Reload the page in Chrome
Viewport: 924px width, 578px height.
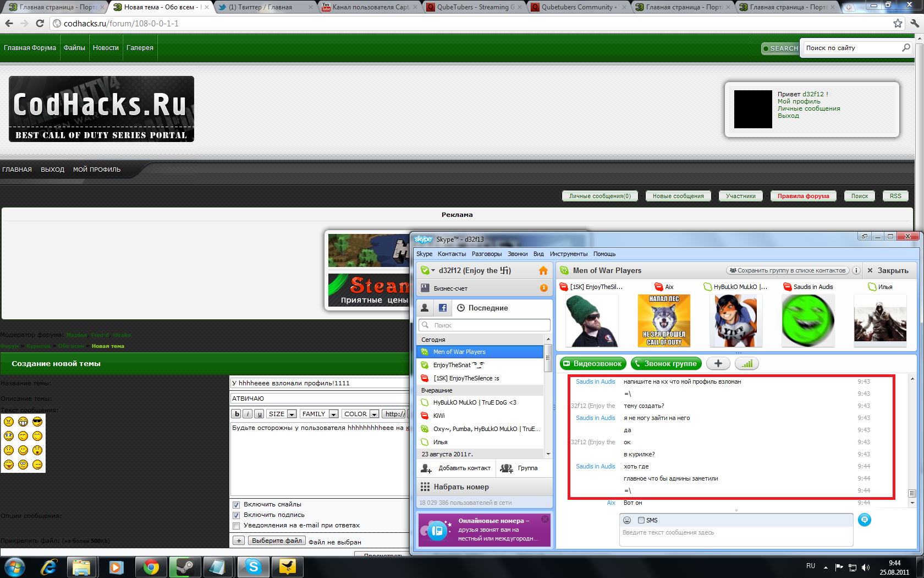tap(40, 23)
